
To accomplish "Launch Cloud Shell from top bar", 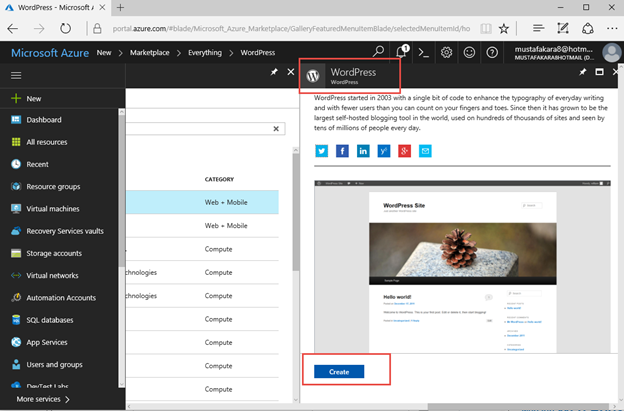I will [423, 52].
